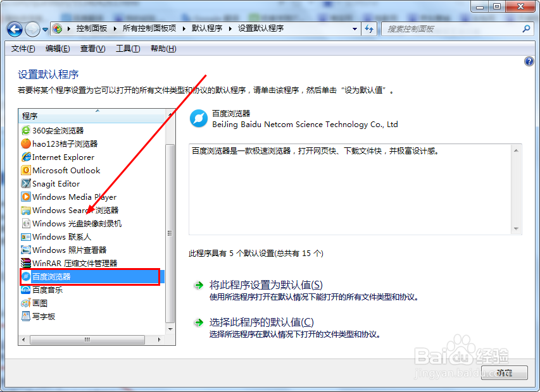Open the 查看(V) menu
The image size is (540, 392).
pos(92,49)
